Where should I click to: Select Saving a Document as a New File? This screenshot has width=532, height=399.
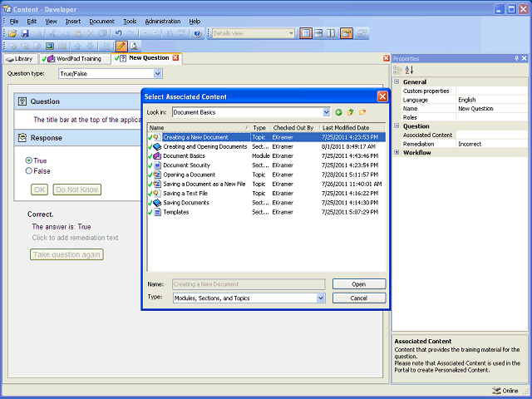pos(266,185)
